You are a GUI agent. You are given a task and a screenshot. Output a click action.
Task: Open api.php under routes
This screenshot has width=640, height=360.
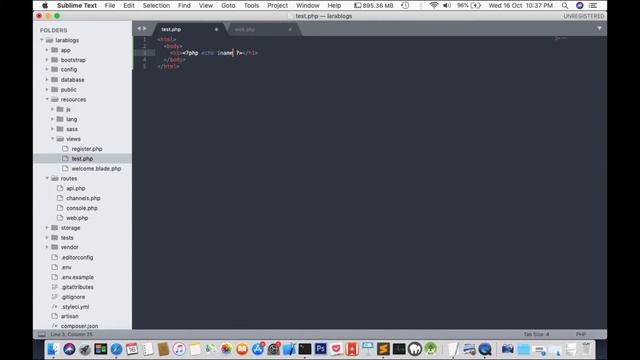[76, 188]
